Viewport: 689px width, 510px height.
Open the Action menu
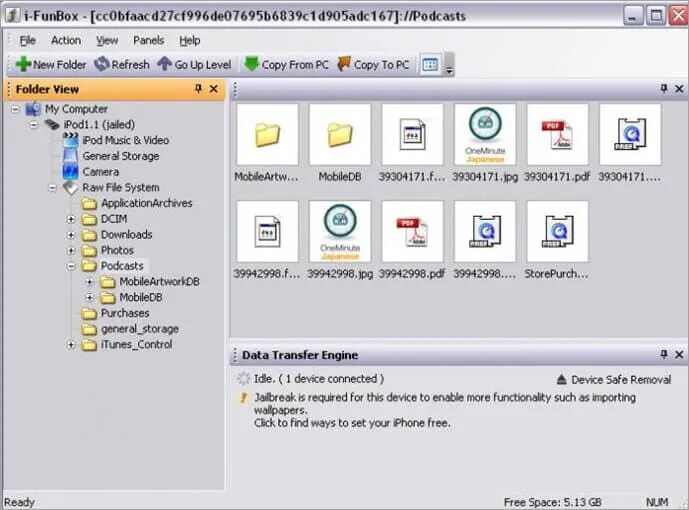pyautogui.click(x=66, y=40)
